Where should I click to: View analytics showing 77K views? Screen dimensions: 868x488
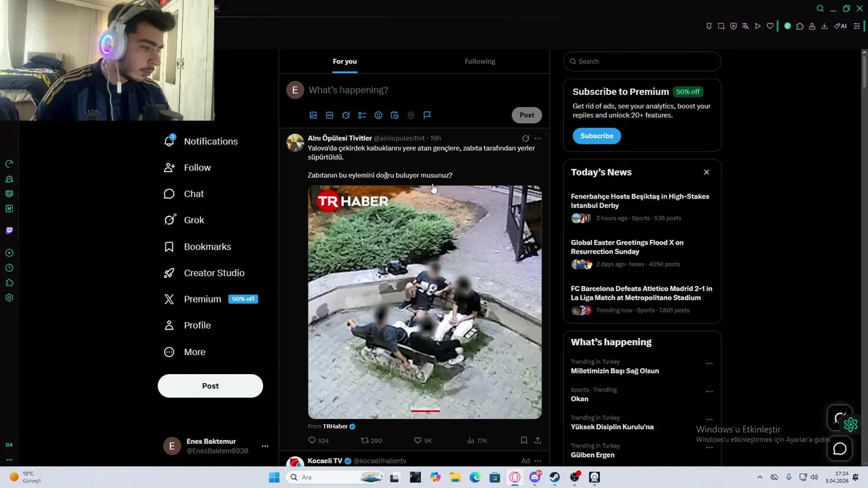point(477,441)
